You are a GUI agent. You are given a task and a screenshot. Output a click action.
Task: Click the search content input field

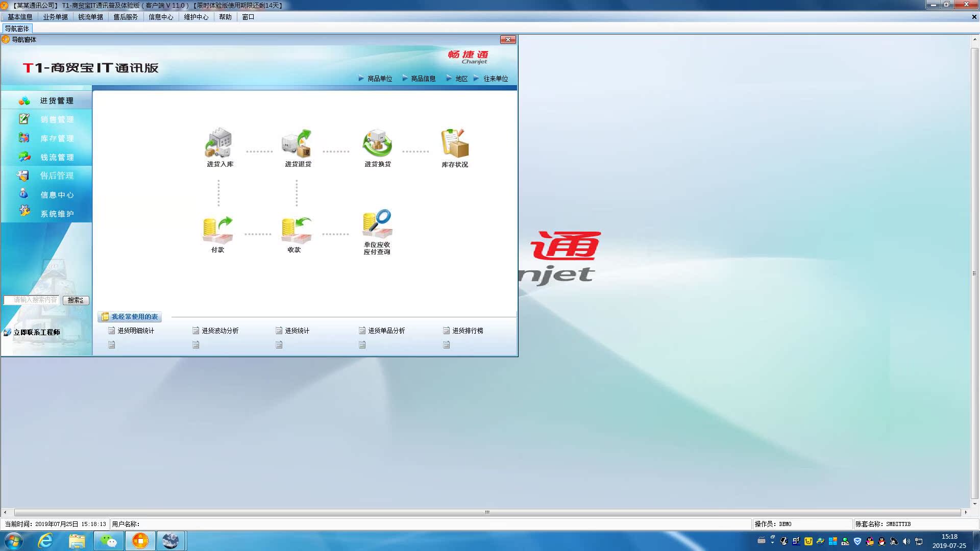click(x=32, y=300)
